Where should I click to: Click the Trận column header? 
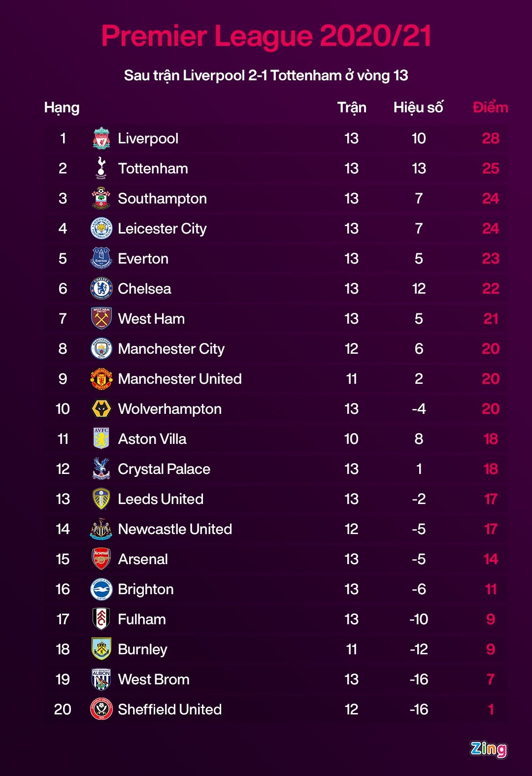point(352,107)
